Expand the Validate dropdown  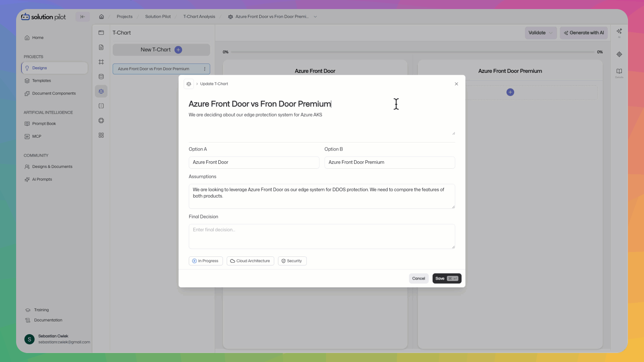coord(541,33)
